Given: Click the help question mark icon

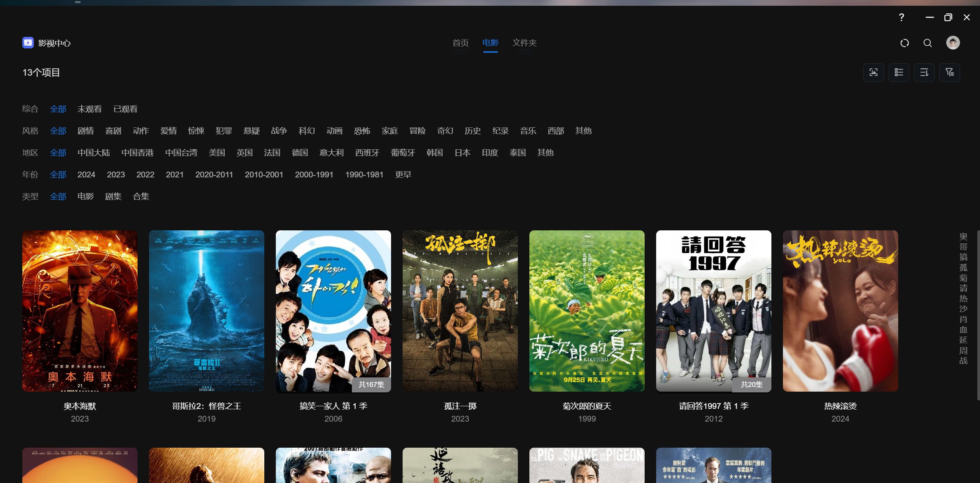Looking at the screenshot, I should tap(901, 17).
